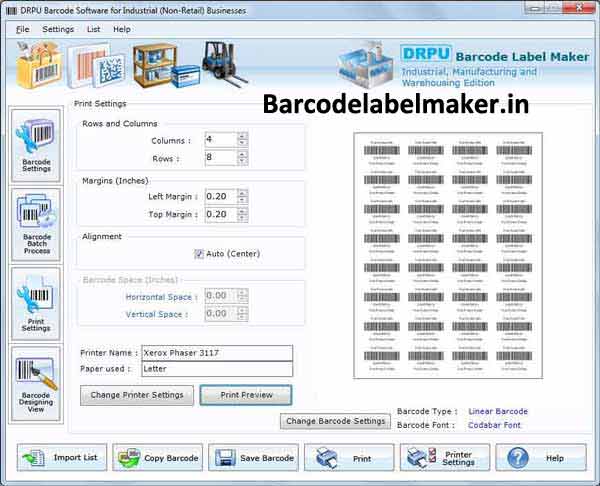Click the factory box logo icon

[367, 64]
